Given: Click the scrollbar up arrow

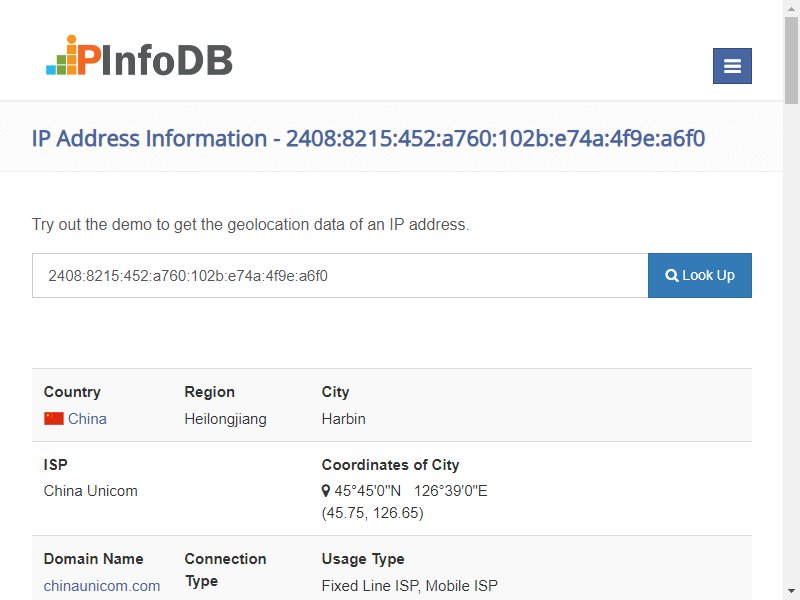Looking at the screenshot, I should 791,7.
